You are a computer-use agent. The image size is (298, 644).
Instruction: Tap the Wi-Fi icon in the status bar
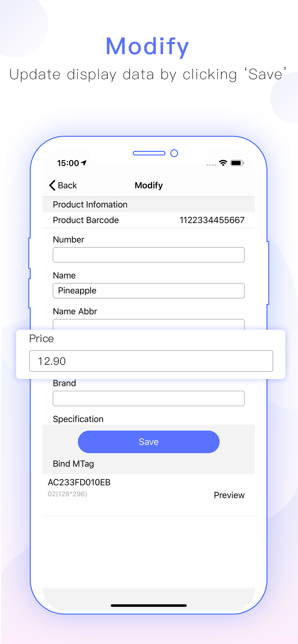(x=223, y=162)
